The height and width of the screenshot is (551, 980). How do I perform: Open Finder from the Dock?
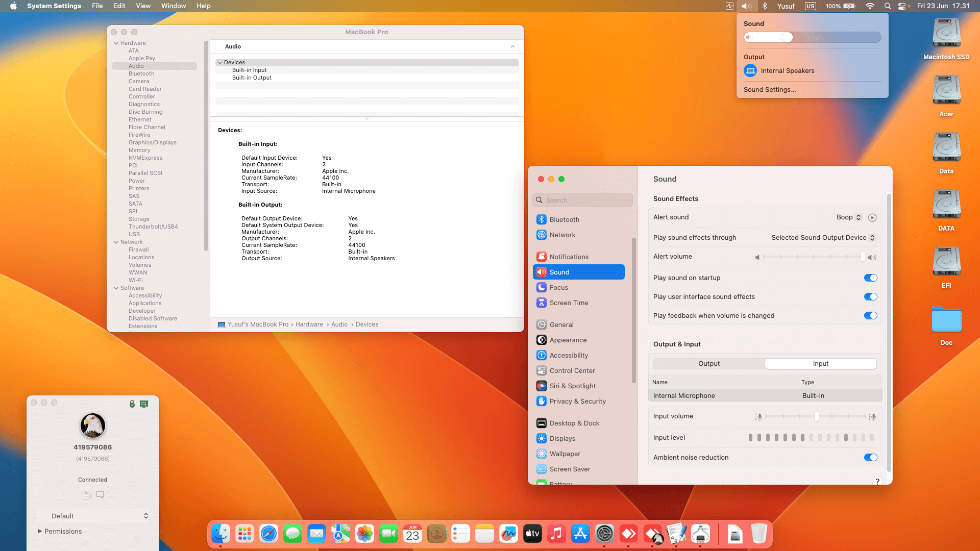coord(220,534)
